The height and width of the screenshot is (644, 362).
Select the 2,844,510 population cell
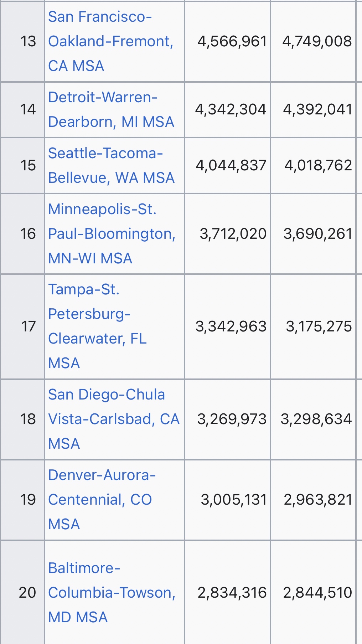(317, 592)
